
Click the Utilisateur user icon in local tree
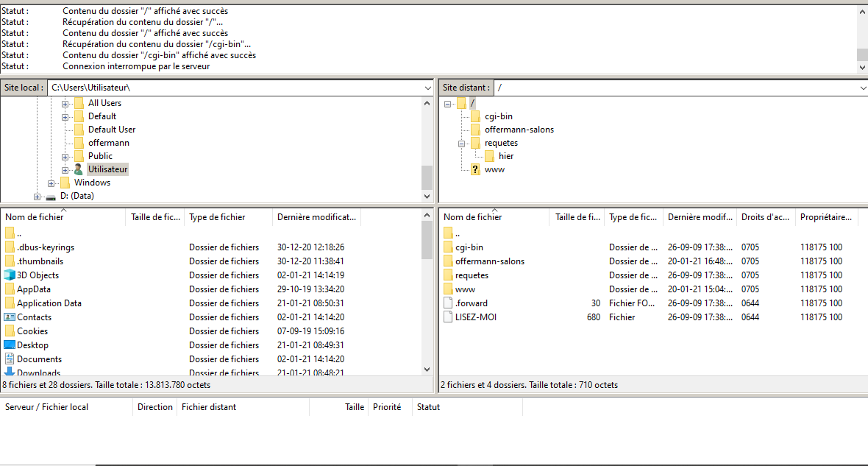(x=79, y=169)
